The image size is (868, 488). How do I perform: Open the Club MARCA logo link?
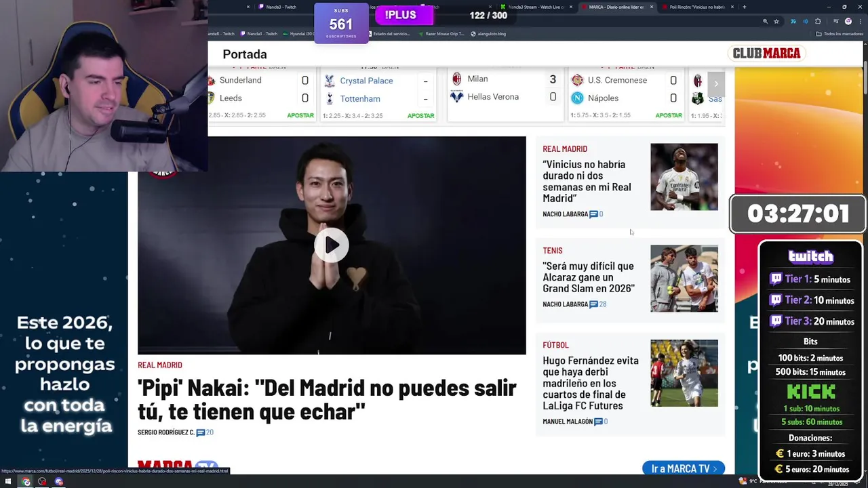click(x=766, y=53)
